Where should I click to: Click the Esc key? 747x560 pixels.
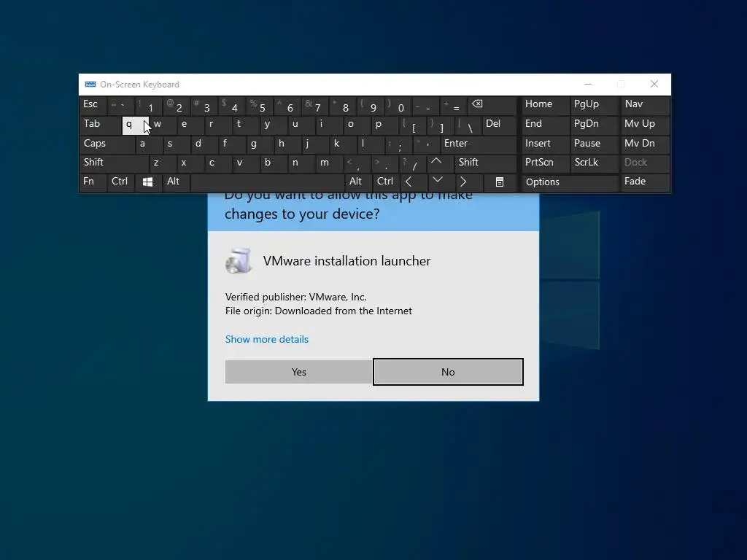click(93, 105)
